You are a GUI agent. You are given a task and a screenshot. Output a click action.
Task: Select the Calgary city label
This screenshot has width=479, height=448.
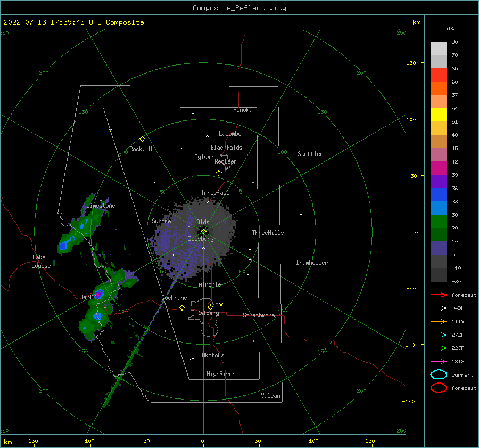(x=208, y=313)
